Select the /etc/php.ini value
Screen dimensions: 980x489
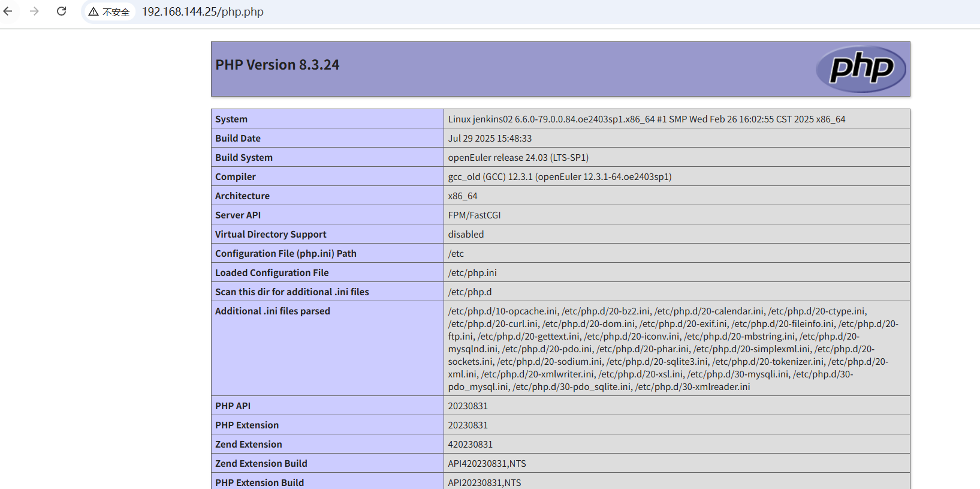click(472, 273)
